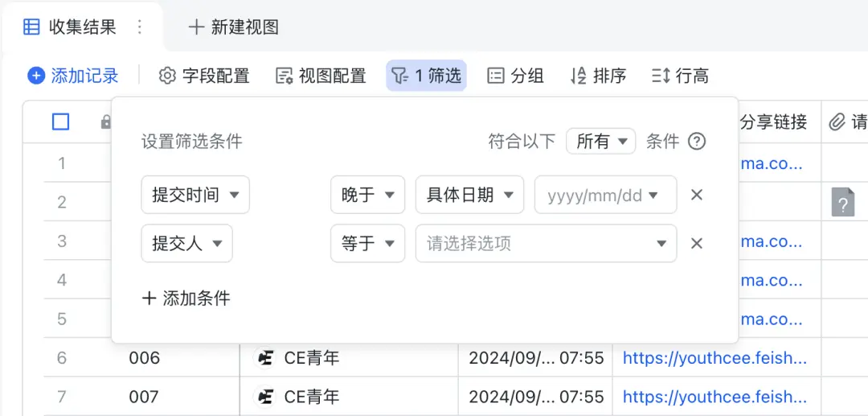Open 字段配置 field settings
This screenshot has width=868, height=416.
click(x=204, y=76)
